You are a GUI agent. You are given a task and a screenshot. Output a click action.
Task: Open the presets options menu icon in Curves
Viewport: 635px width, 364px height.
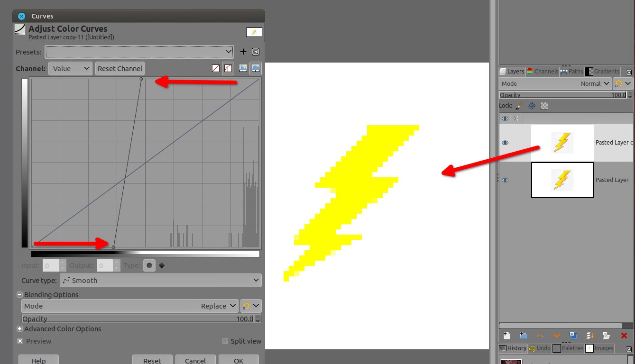pos(256,52)
